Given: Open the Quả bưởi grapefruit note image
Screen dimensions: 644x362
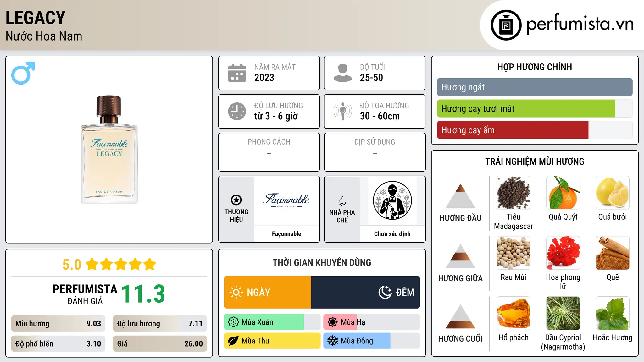Looking at the screenshot, I should click(613, 193).
